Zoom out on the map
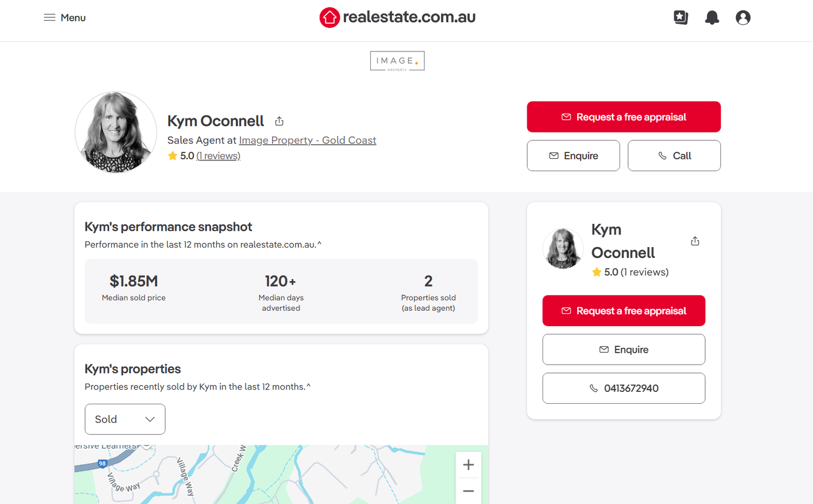Image resolution: width=813 pixels, height=504 pixels. 468,491
